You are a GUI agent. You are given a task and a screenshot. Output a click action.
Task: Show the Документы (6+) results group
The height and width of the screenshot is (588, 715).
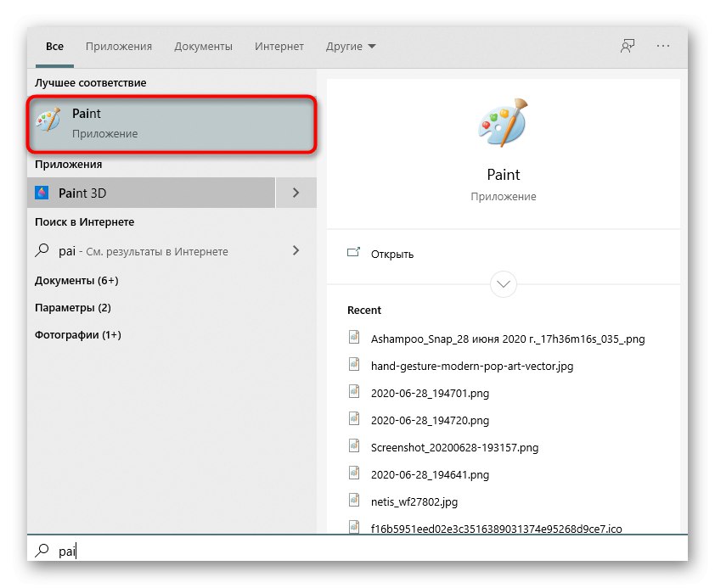(76, 280)
